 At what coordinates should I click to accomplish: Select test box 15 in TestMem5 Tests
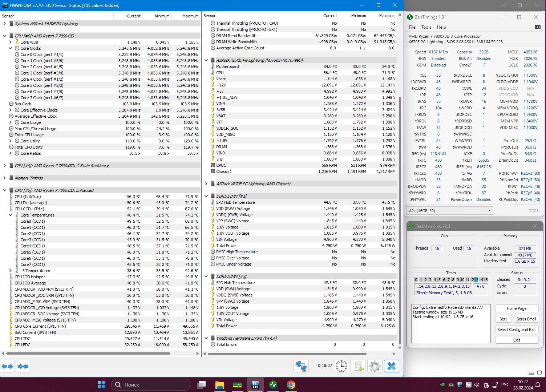pyautogui.click(x=485, y=279)
